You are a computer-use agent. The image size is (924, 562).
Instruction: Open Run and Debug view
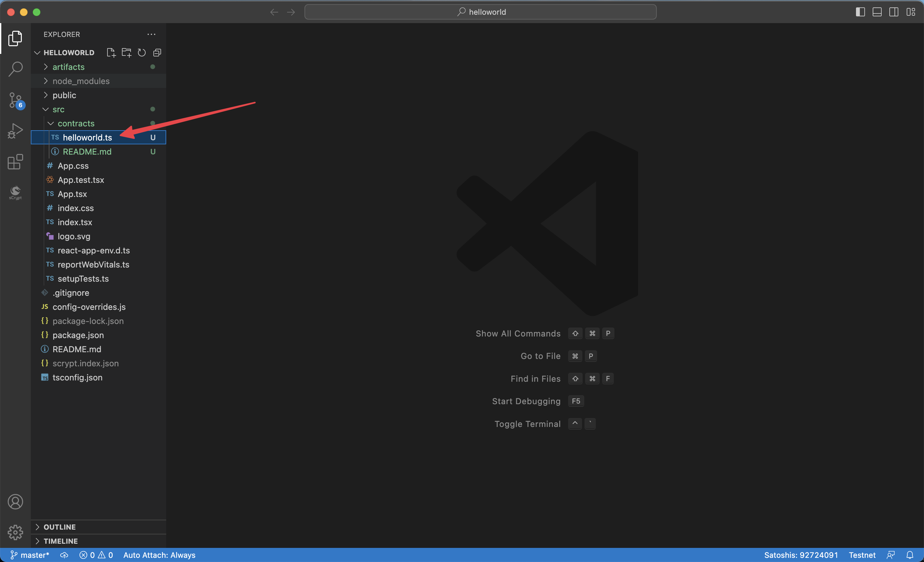point(15,131)
